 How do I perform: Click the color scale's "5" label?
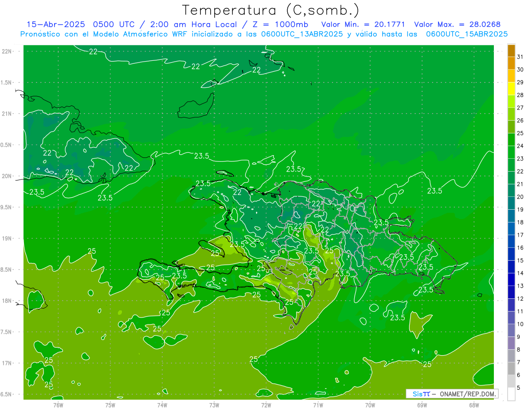519,388
